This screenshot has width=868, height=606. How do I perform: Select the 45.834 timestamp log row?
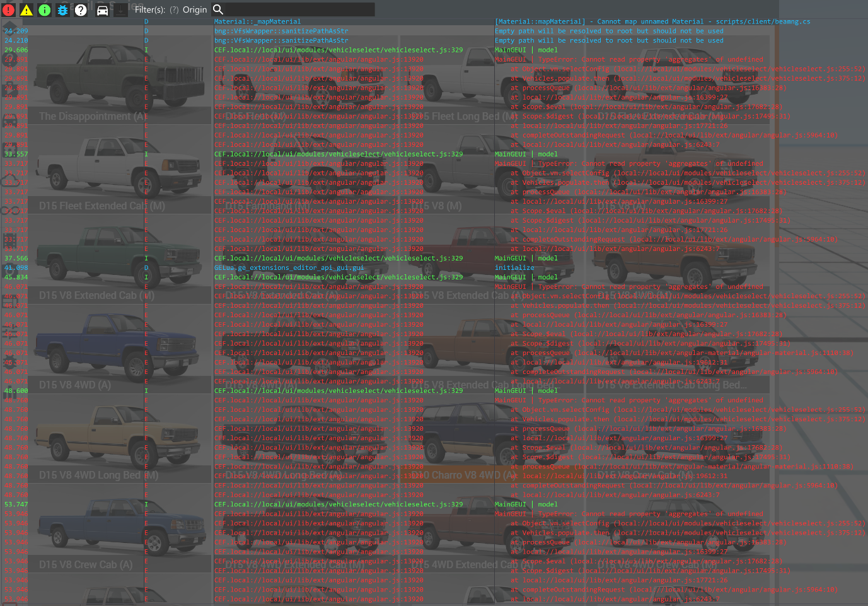[434, 277]
